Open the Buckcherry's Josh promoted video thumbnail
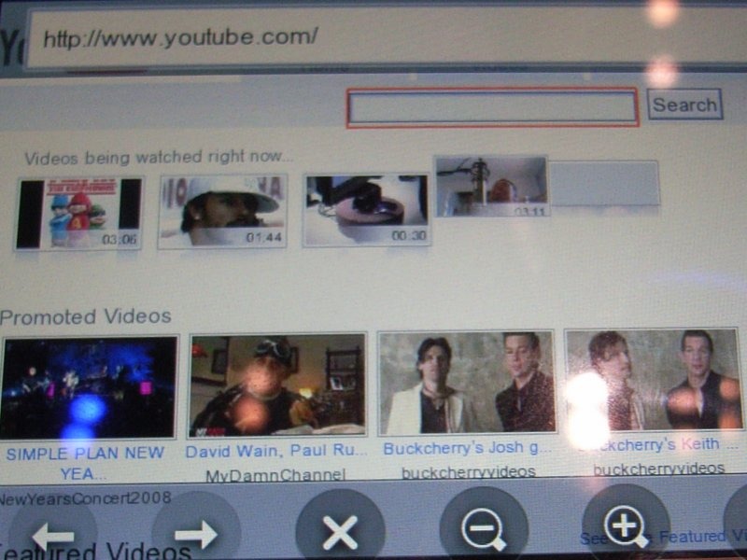The height and width of the screenshot is (560, 747). pos(466,383)
